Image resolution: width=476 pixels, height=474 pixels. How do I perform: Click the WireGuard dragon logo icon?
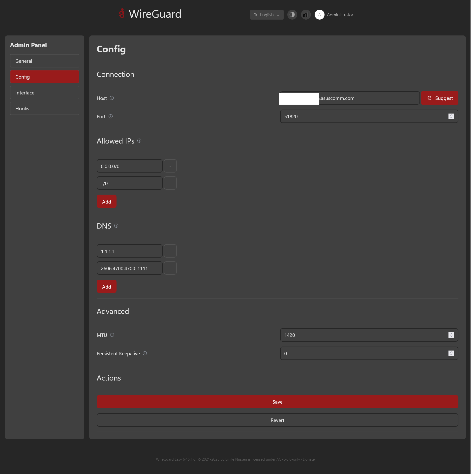point(122,14)
